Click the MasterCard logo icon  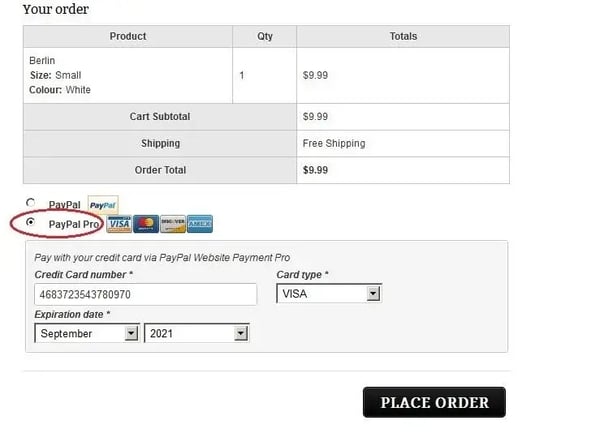[x=146, y=223]
